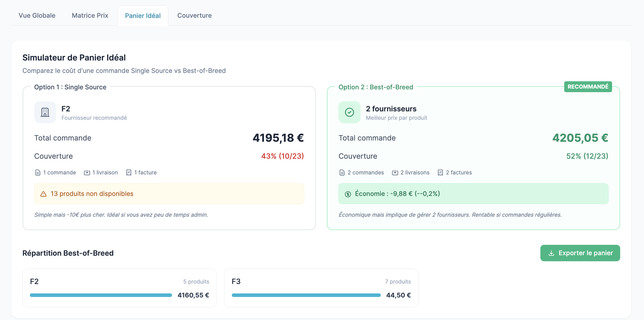Click the dollar icon next to Économie

tap(348, 194)
